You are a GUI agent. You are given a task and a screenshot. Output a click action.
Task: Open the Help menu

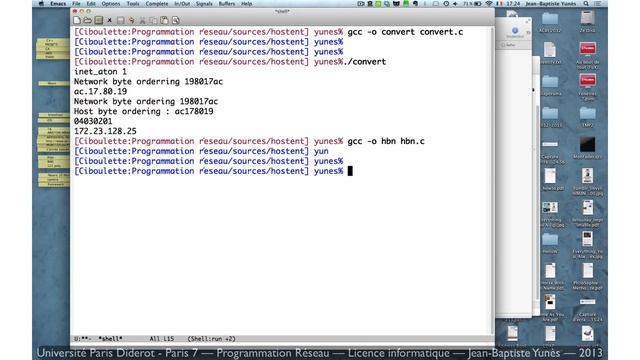click(x=247, y=4)
